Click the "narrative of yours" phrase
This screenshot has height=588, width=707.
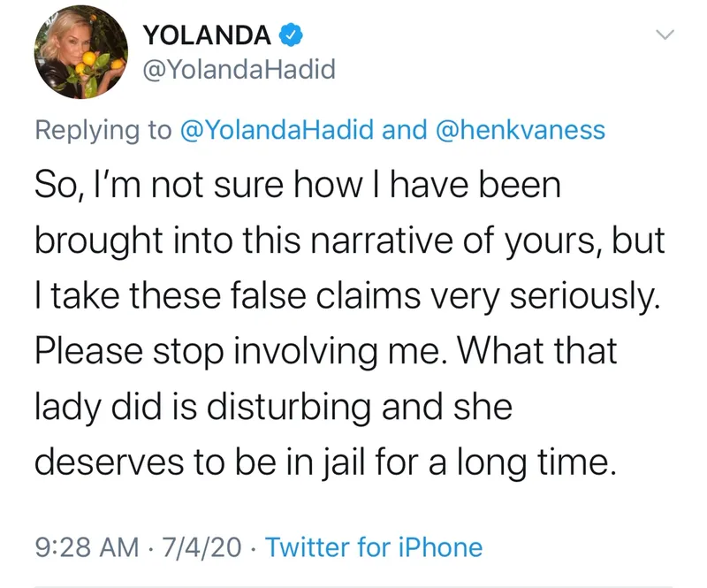coord(453,241)
